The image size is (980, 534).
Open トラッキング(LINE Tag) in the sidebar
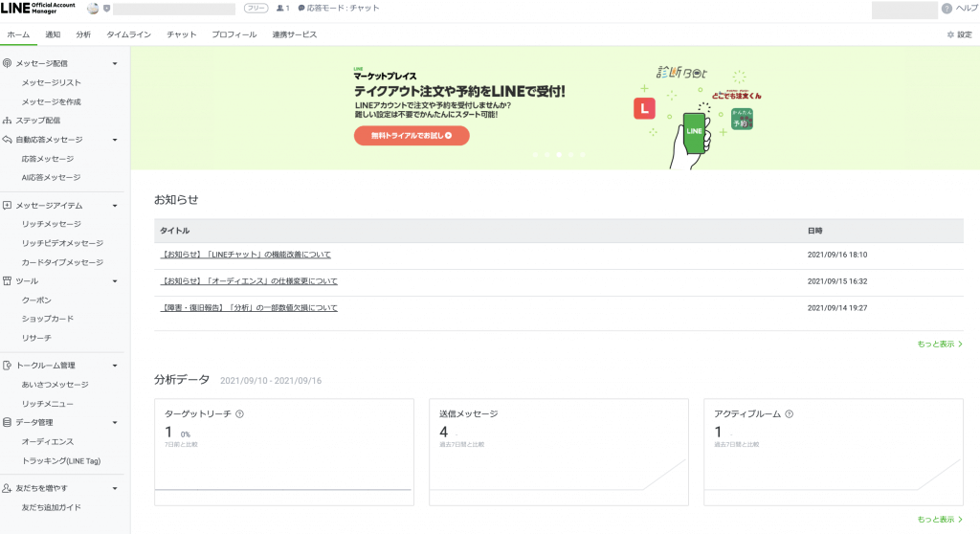(61, 461)
